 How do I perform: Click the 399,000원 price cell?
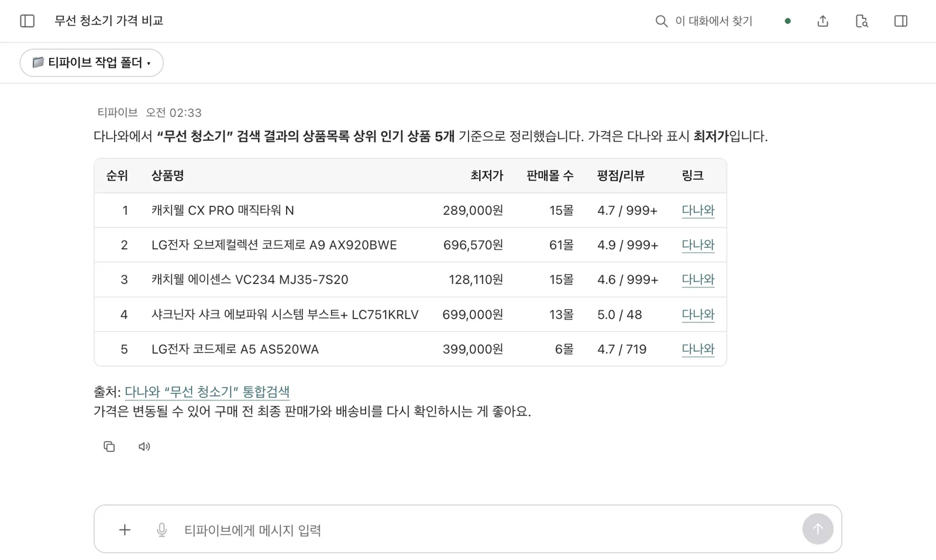point(473,349)
